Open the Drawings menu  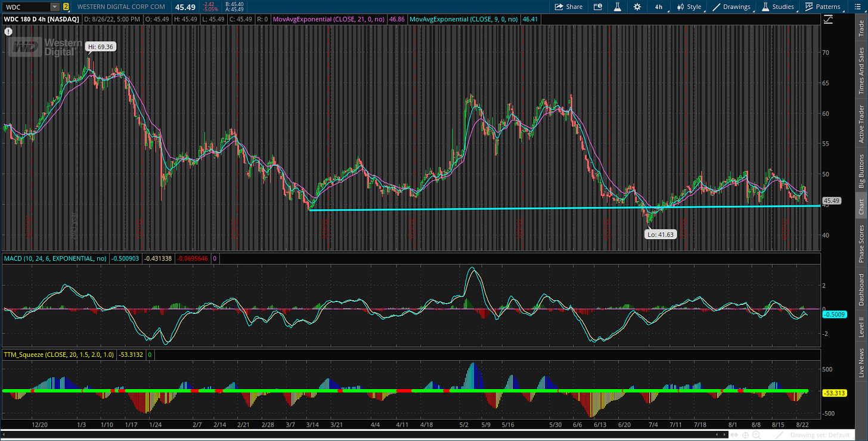pos(731,7)
